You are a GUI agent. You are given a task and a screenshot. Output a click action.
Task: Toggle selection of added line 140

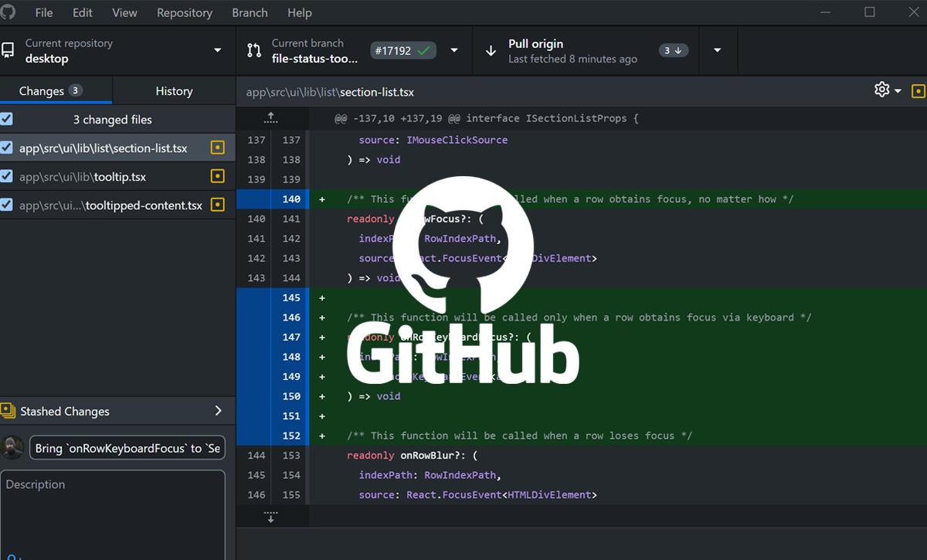[272, 199]
